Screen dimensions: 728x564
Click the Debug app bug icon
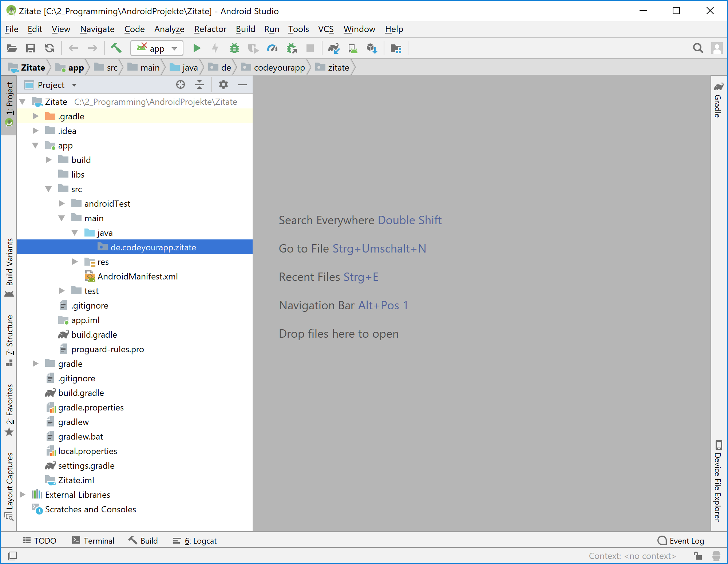point(234,48)
